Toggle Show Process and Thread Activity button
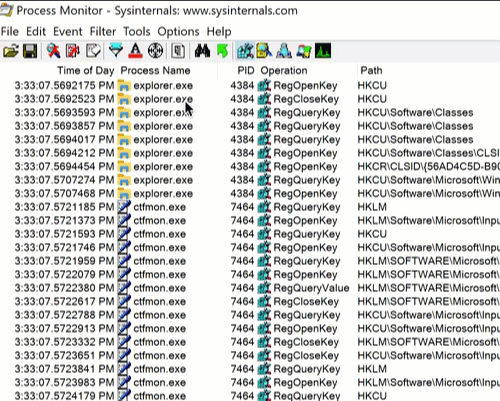500x401 pixels. click(x=304, y=51)
